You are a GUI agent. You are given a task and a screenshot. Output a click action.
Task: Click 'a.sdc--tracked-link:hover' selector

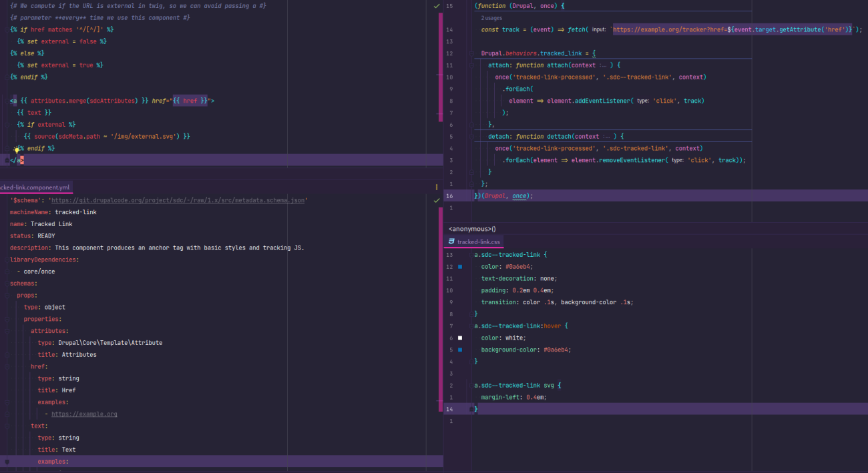(x=519, y=326)
